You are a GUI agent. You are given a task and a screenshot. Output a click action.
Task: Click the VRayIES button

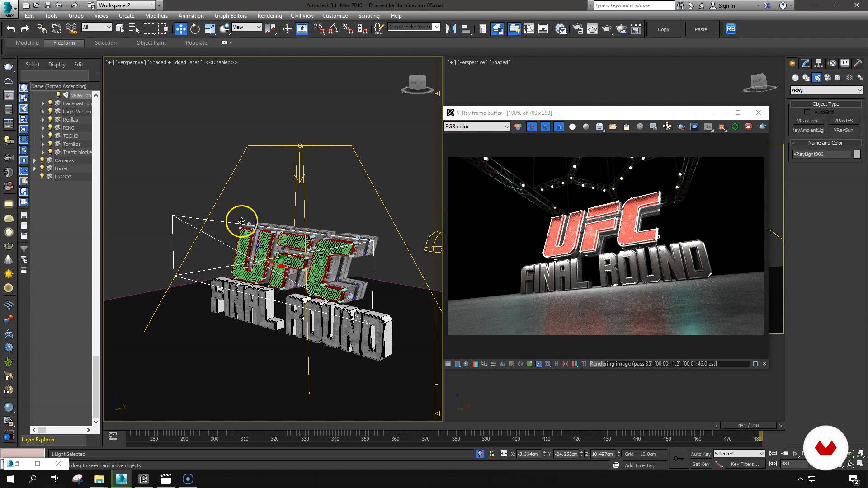pyautogui.click(x=843, y=121)
